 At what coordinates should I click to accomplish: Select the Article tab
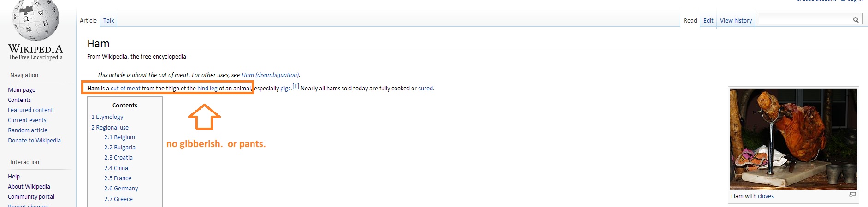(x=88, y=20)
